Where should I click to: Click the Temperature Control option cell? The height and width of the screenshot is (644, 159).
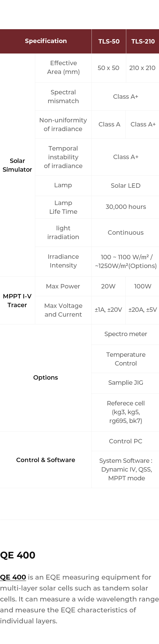point(126,359)
